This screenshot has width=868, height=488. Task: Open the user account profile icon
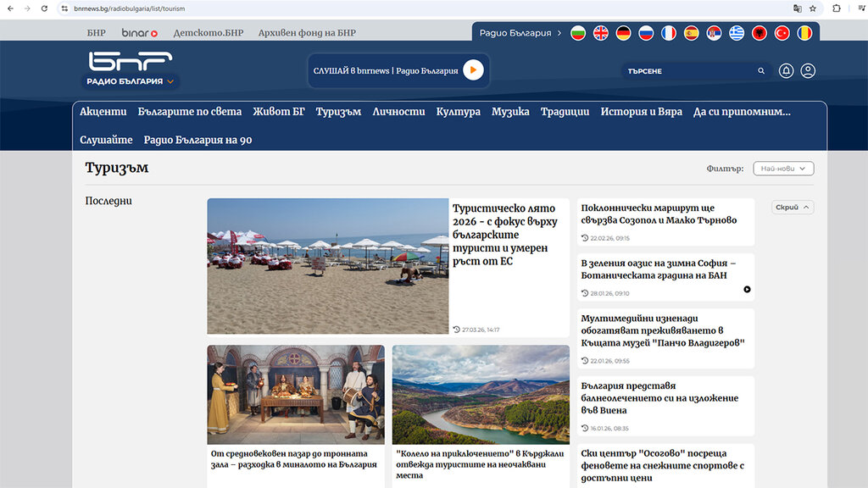point(808,71)
